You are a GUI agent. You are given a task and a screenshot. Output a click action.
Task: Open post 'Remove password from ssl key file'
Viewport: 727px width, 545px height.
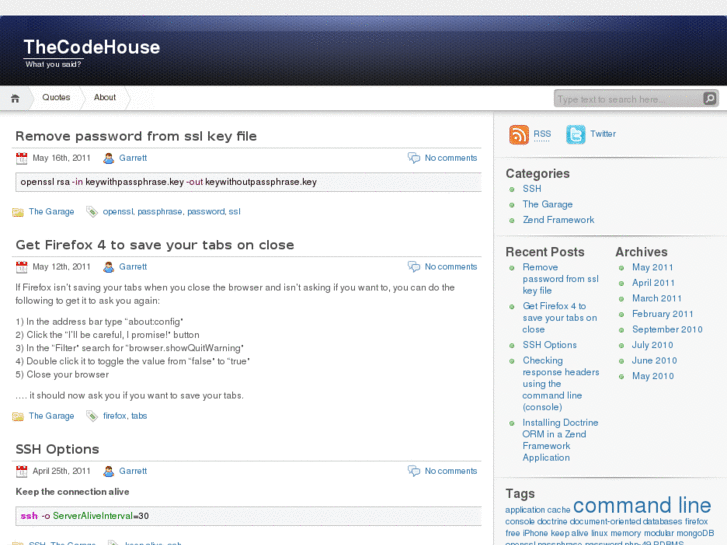click(x=136, y=136)
